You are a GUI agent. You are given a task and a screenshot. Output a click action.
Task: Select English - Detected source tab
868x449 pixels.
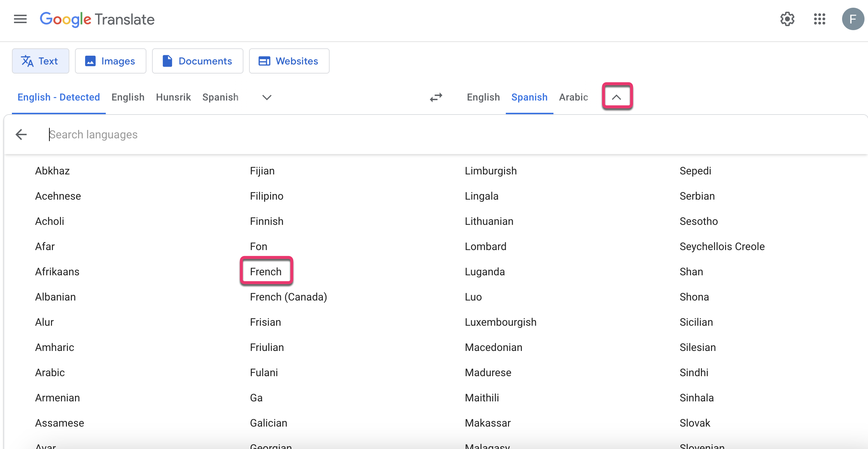[59, 97]
